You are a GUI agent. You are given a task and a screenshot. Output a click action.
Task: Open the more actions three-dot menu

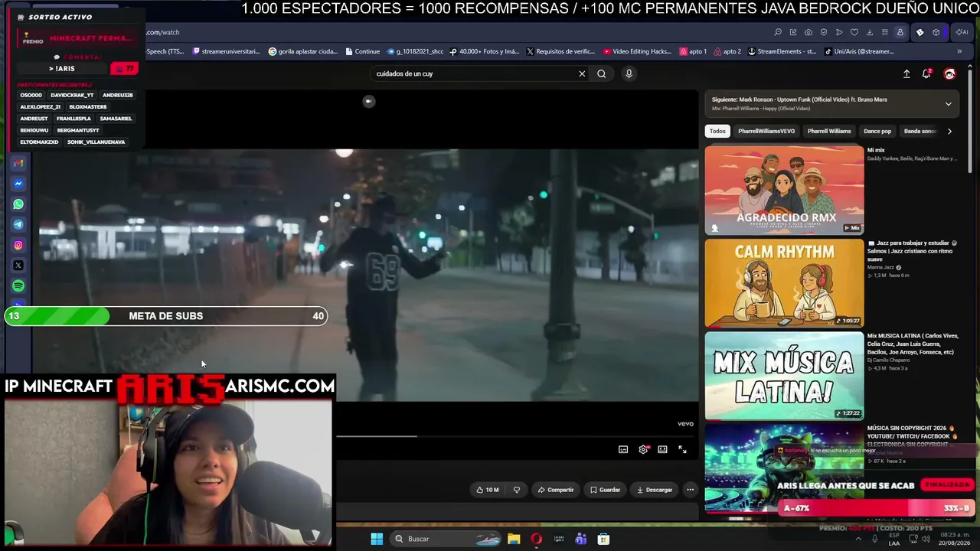pyautogui.click(x=690, y=490)
